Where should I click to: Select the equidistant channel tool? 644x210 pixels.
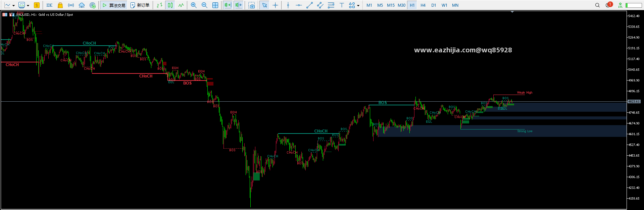click(320, 5)
